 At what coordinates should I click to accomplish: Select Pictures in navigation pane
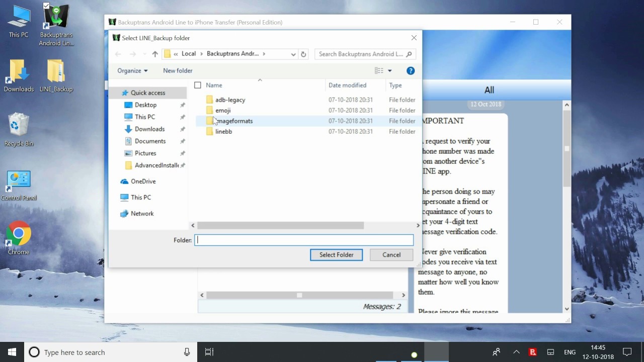click(145, 153)
